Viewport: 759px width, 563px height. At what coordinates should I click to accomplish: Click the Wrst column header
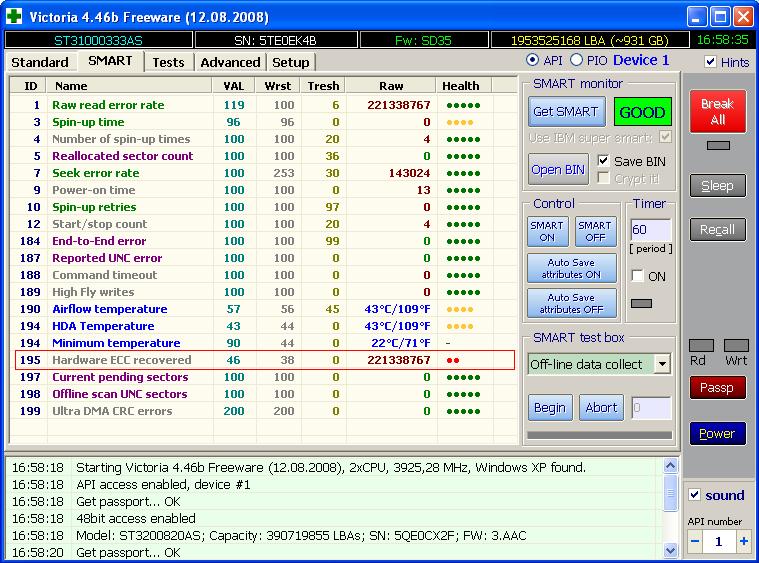tap(278, 86)
